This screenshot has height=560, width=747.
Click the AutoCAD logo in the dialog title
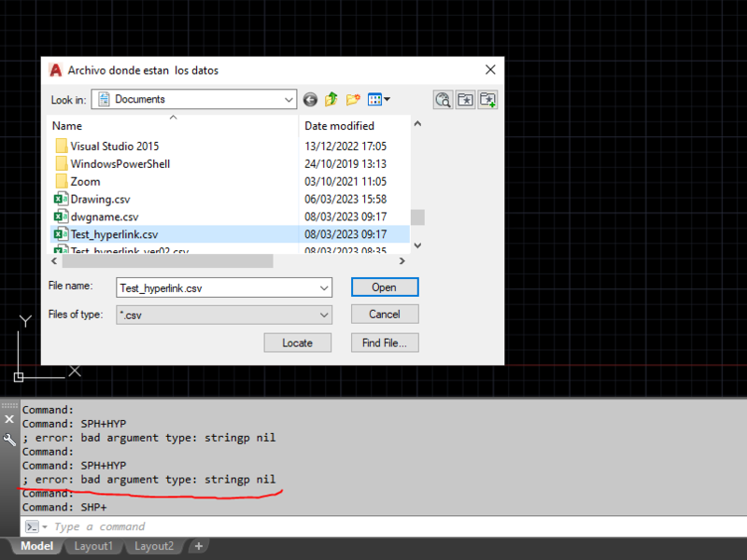point(55,70)
